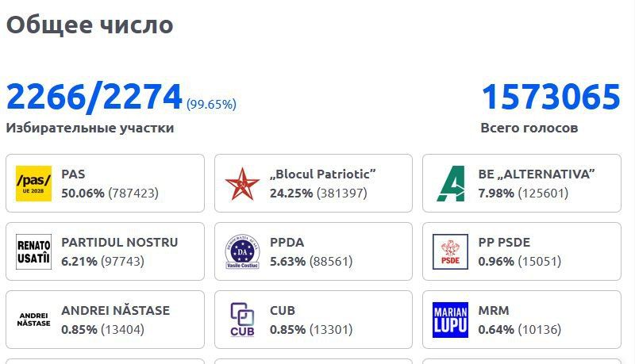Click the MRM party name
This screenshot has height=364, width=635.
[494, 311]
